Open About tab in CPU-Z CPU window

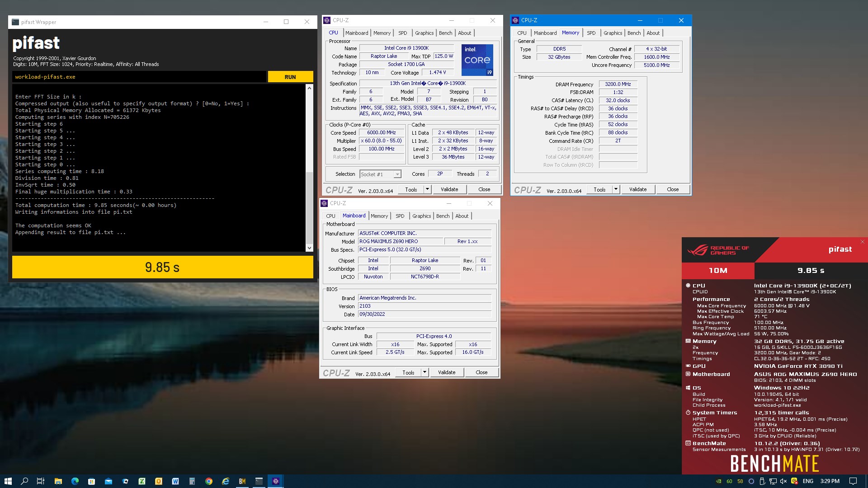pyautogui.click(x=464, y=33)
